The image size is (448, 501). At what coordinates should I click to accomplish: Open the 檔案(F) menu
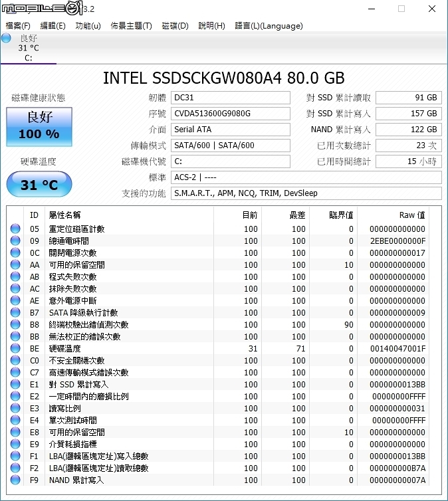[x=18, y=26]
